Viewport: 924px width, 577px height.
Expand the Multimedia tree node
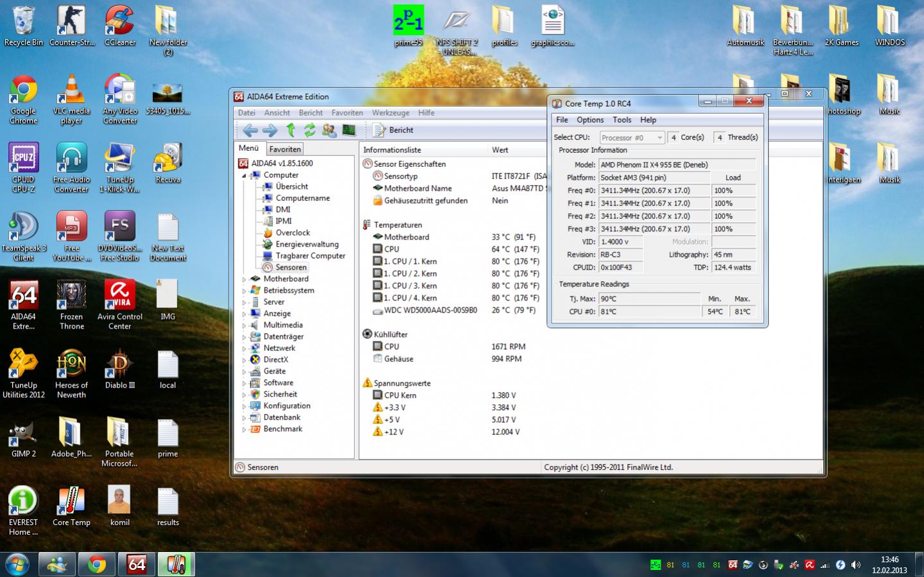(x=244, y=325)
